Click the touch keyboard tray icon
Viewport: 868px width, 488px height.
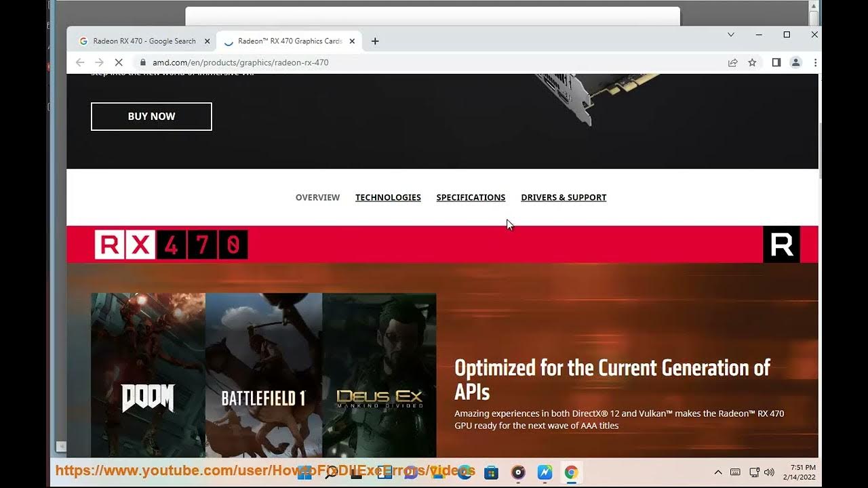coord(735,472)
